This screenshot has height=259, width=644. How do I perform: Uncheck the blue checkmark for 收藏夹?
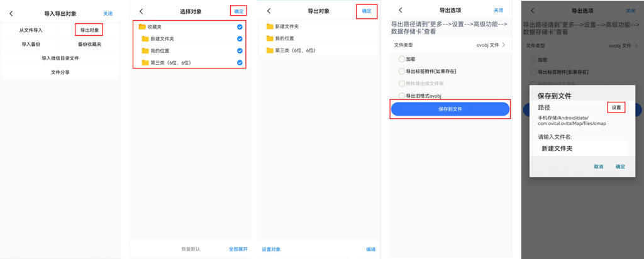[x=240, y=27]
